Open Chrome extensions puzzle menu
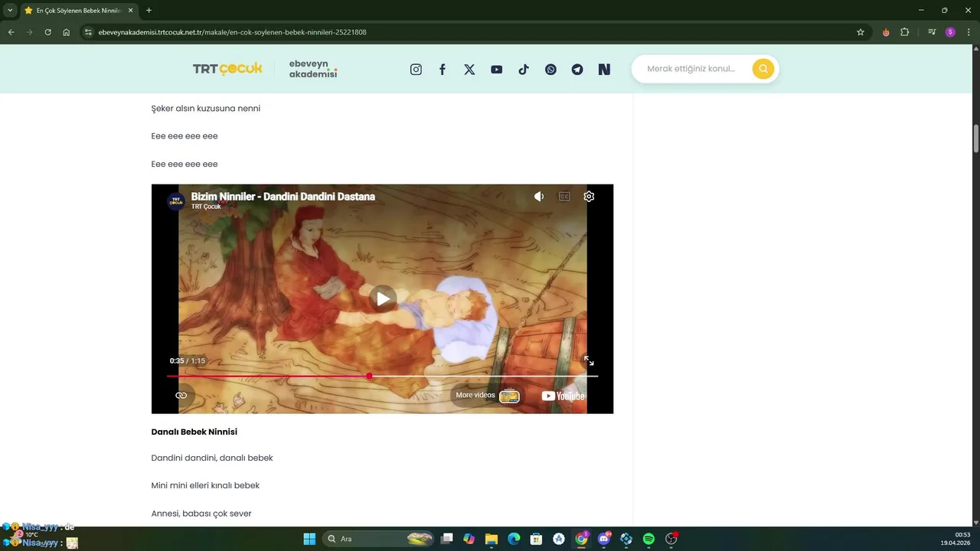Image resolution: width=980 pixels, height=551 pixels. (x=905, y=32)
